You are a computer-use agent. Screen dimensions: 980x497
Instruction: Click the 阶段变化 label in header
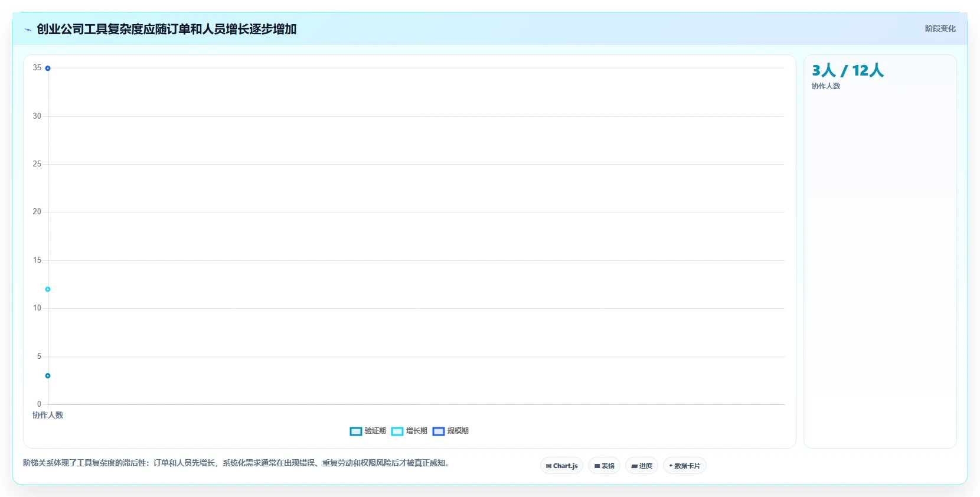click(x=940, y=28)
